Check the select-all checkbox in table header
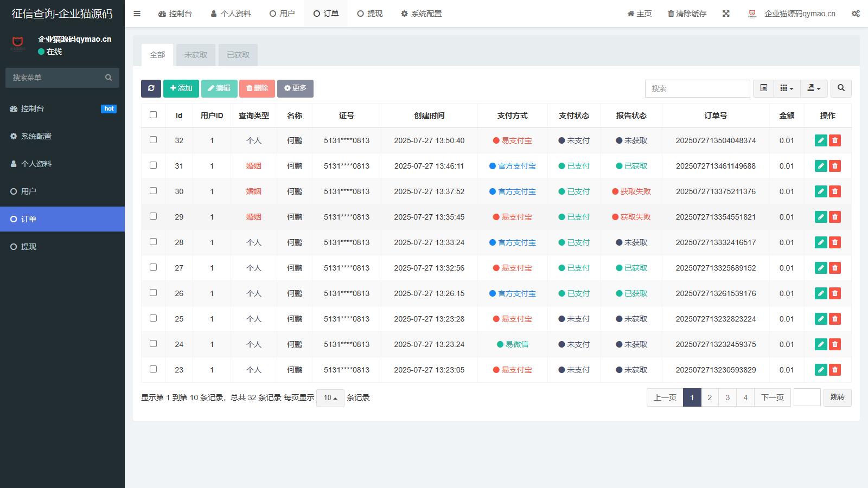Screen dimensions: 868x488 [153, 115]
